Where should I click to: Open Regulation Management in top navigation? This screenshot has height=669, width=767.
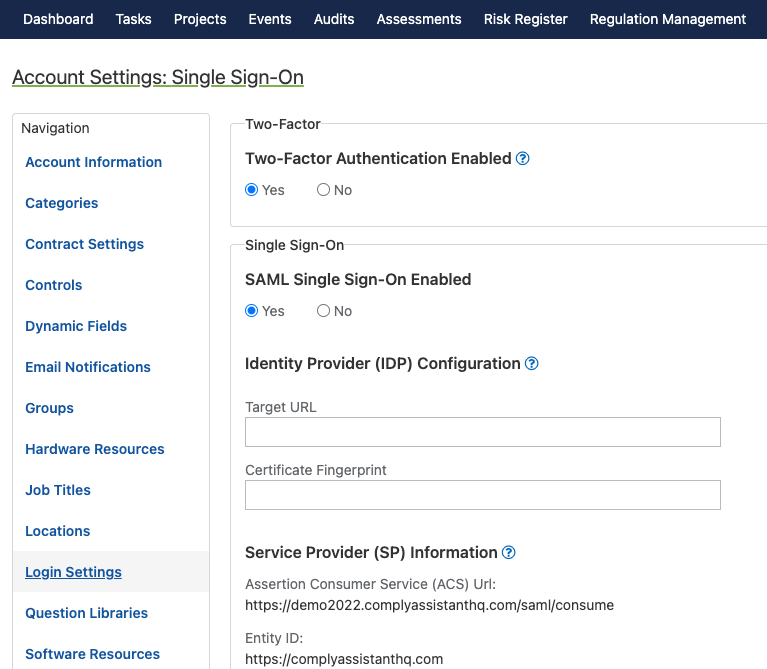point(668,19)
